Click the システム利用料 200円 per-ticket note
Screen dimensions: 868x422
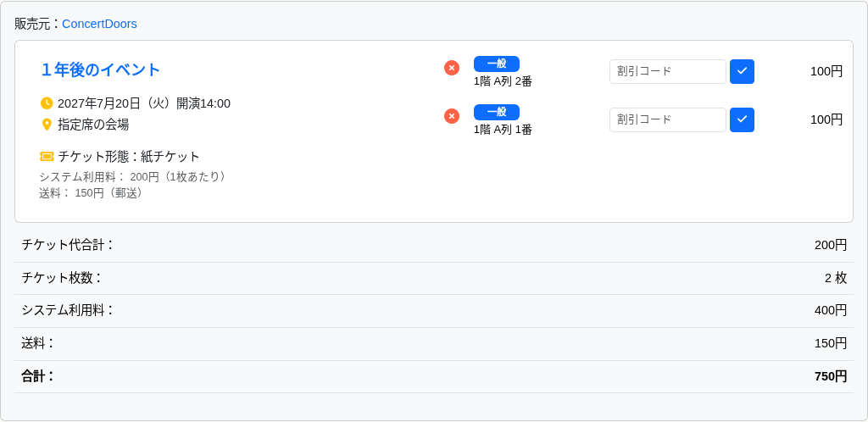point(133,176)
